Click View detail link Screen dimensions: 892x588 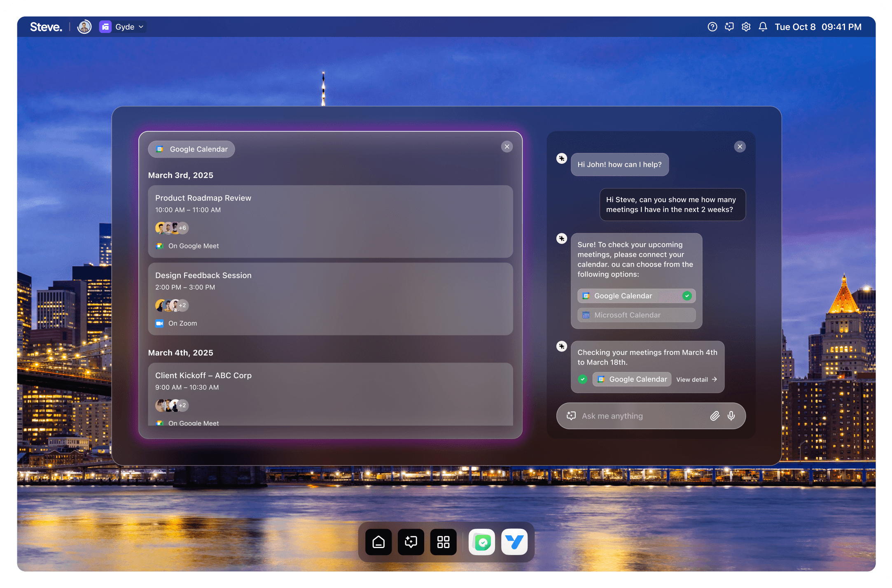[696, 379]
